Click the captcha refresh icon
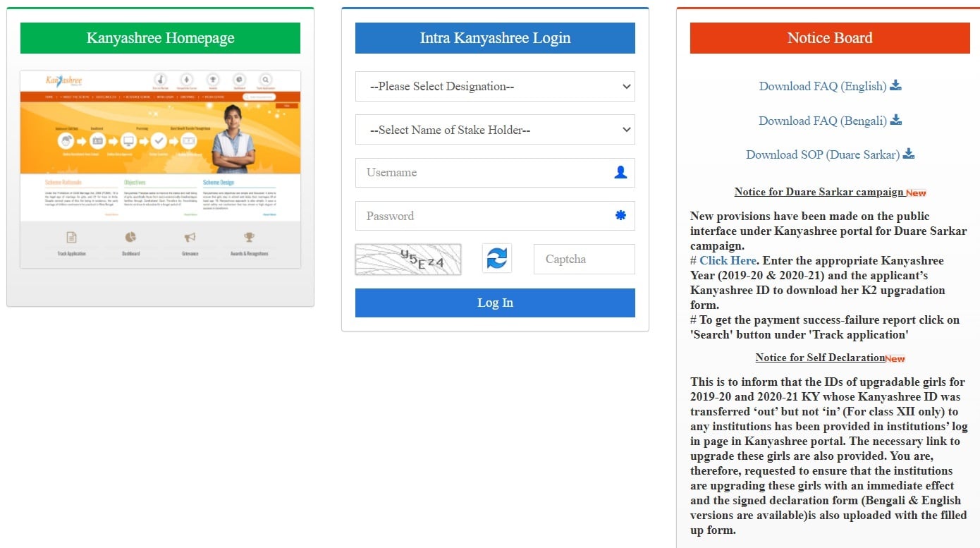Image resolution: width=980 pixels, height=548 pixels. [x=497, y=259]
